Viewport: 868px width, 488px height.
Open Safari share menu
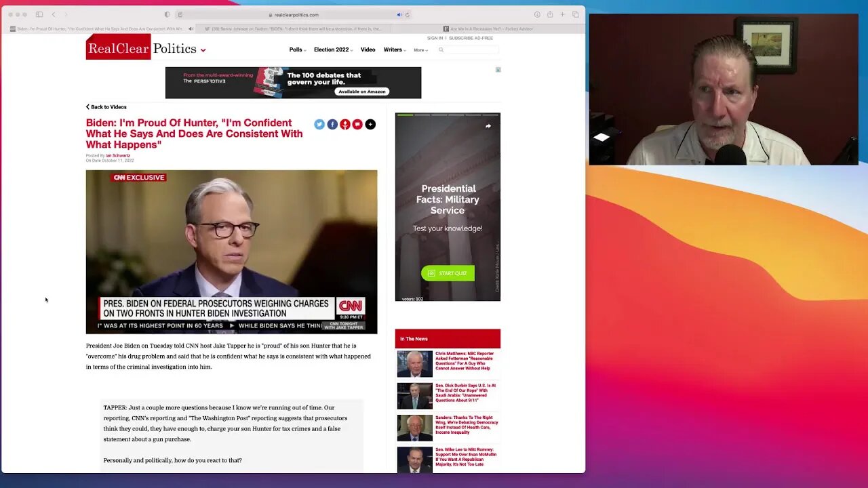click(550, 14)
